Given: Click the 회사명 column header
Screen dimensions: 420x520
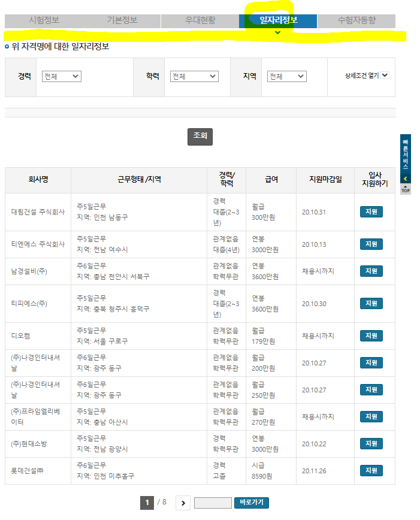Looking at the screenshot, I should (38, 179).
